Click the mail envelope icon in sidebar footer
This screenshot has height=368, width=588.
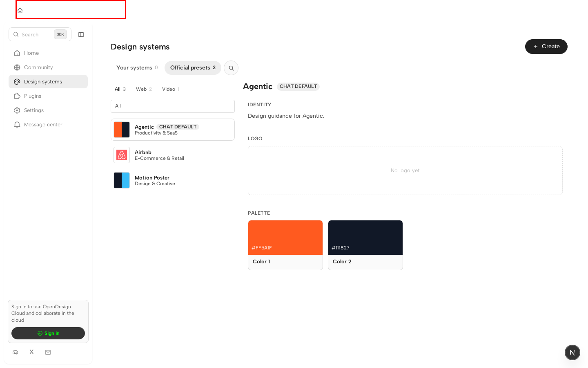coord(48,352)
